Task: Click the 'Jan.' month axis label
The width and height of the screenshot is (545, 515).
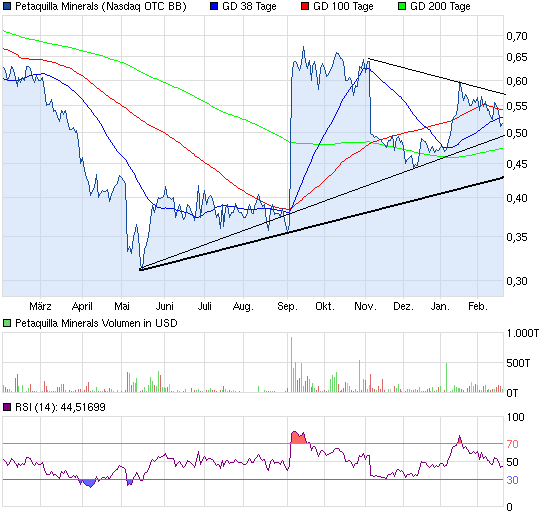Action: pyautogui.click(x=440, y=306)
